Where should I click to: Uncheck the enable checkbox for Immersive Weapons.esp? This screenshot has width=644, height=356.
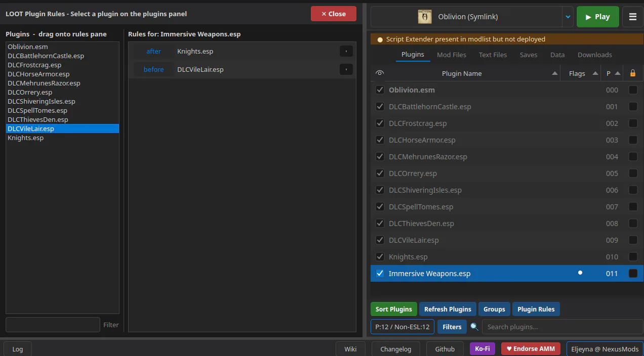(380, 274)
